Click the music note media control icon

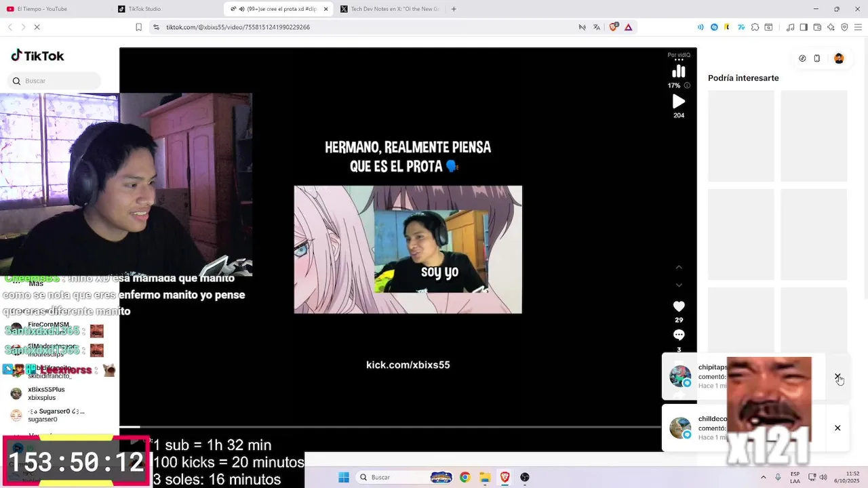coord(790,27)
